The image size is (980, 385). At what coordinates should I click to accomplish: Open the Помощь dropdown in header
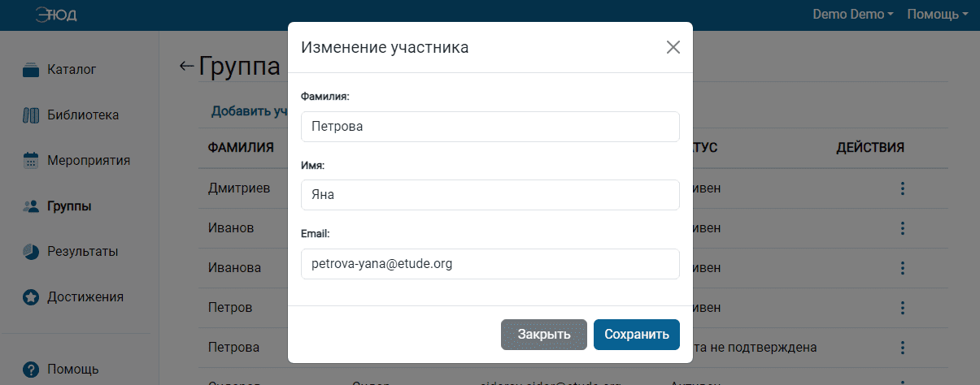938,15
